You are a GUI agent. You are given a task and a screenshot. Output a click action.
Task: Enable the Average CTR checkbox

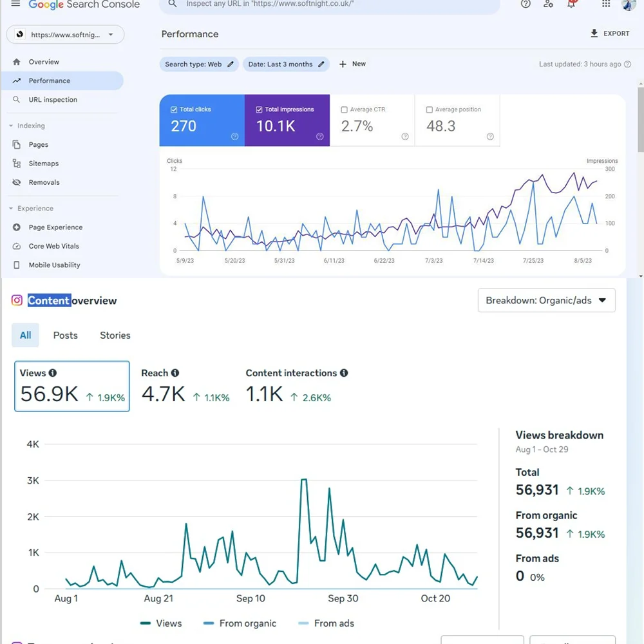[344, 109]
